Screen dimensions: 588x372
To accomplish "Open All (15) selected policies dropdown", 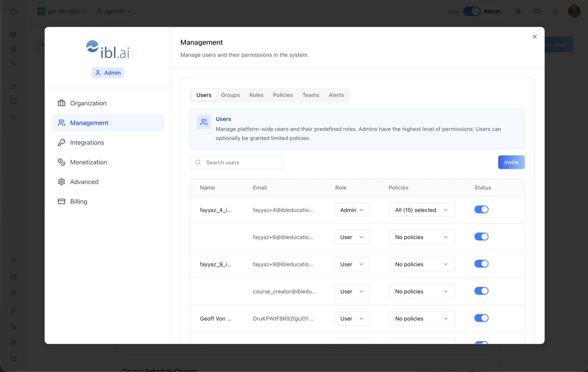I will coord(422,210).
